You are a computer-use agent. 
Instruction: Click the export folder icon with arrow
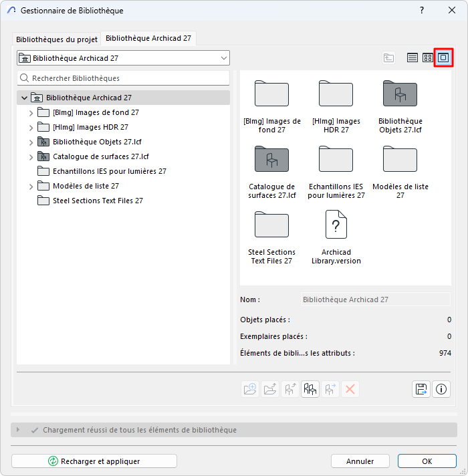click(270, 389)
